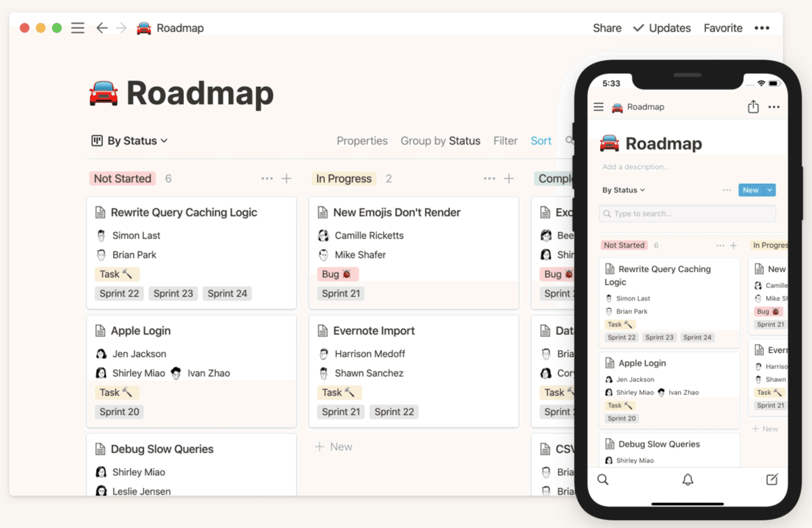Screen dimensions: 812x528
Task: Open In Progress column options (three dots)
Action: point(490,178)
